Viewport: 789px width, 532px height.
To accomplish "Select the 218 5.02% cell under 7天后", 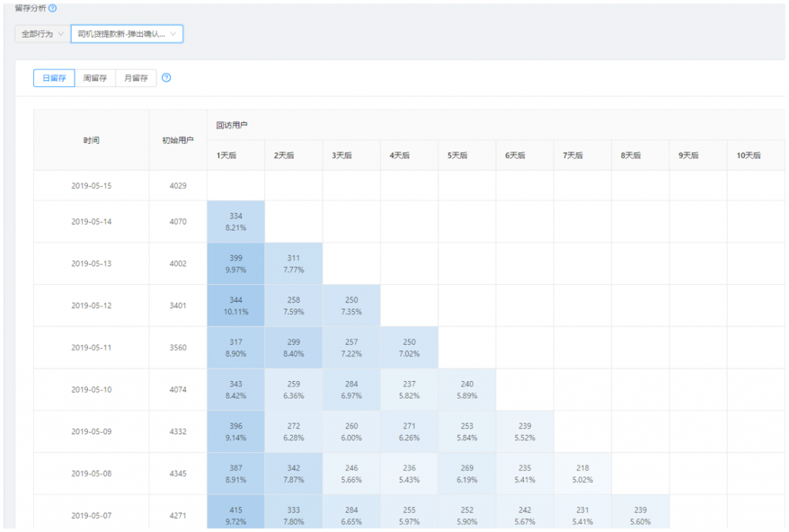I will click(x=583, y=473).
